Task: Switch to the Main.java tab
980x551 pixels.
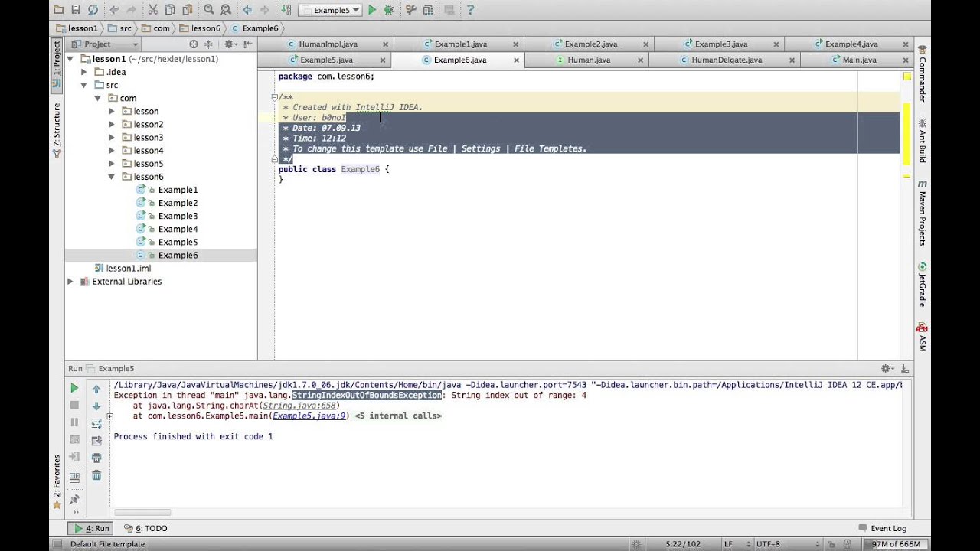Action: click(x=857, y=60)
